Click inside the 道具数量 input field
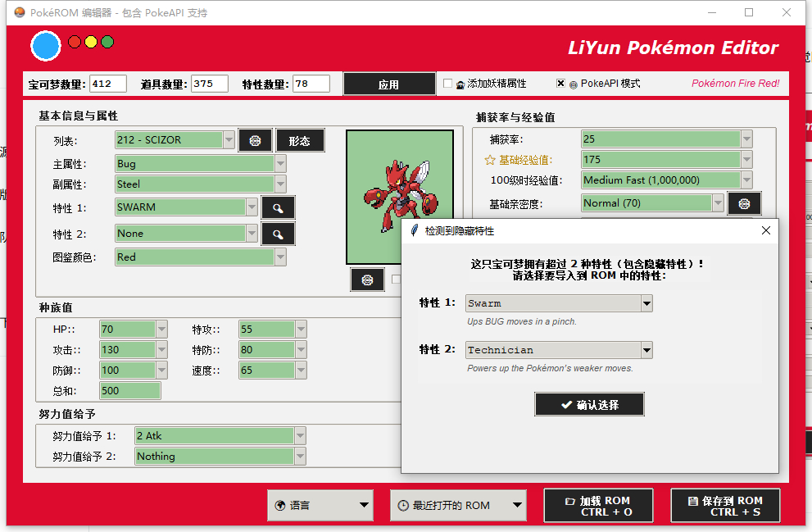812x532 pixels. [x=209, y=83]
